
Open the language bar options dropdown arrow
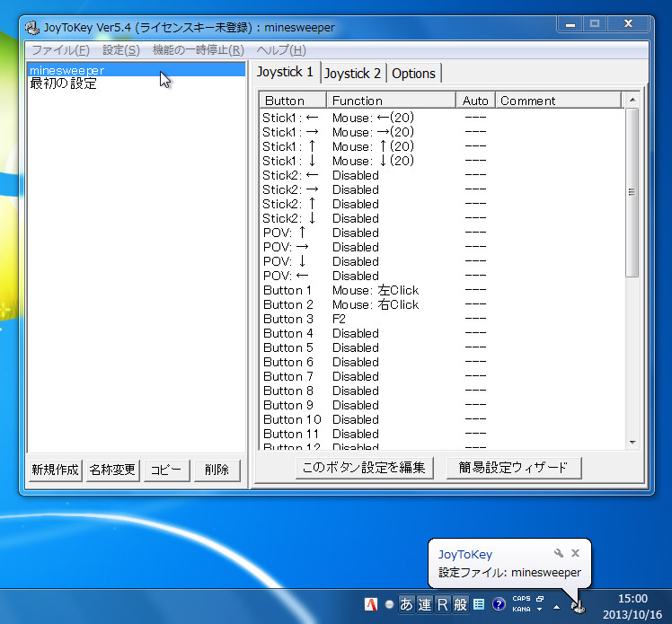[x=540, y=609]
